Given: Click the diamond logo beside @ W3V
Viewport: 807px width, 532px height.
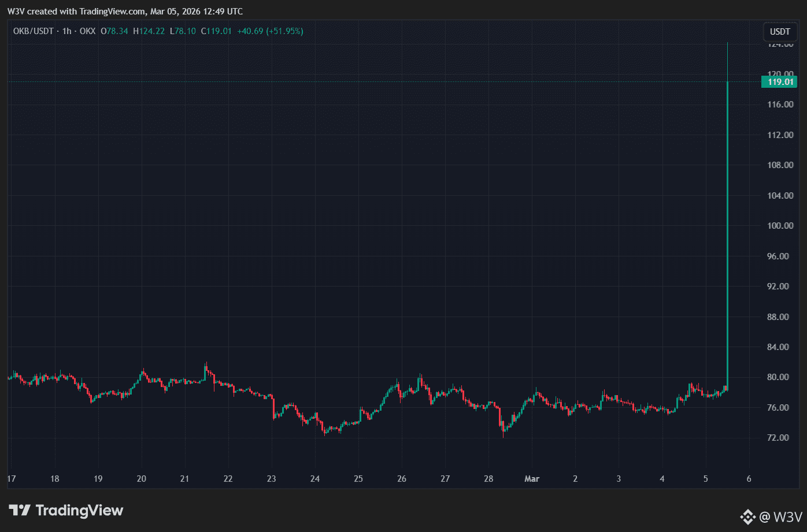Looking at the screenshot, I should pos(748,516).
